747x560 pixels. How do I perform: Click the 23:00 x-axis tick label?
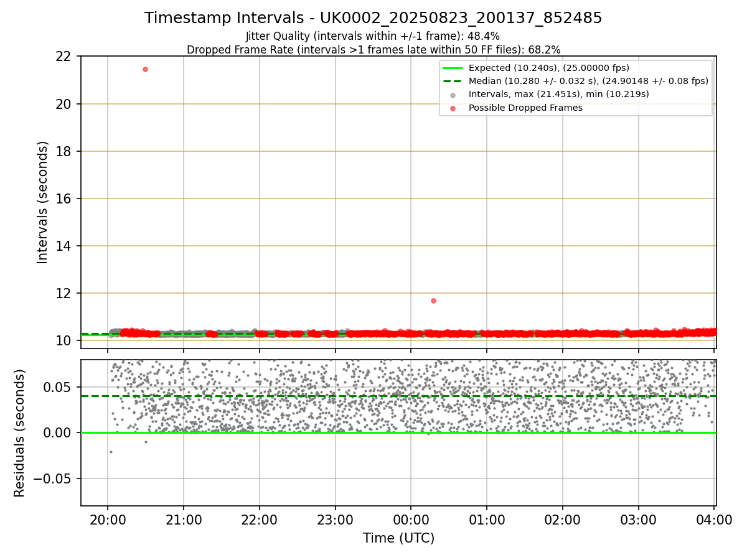[x=336, y=519]
